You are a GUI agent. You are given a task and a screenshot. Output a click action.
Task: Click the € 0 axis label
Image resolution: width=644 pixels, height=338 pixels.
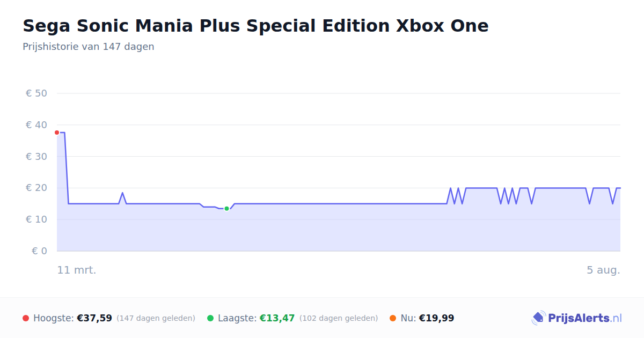click(39, 251)
